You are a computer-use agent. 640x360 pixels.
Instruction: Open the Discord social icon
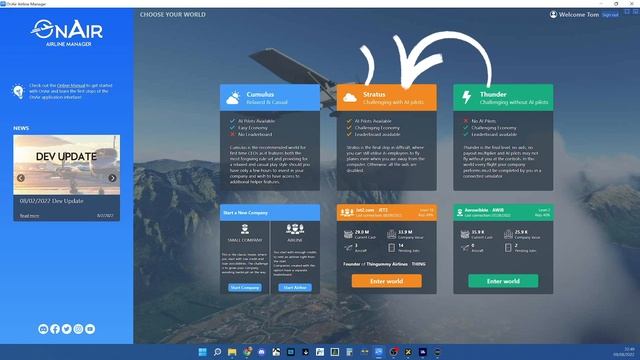pyautogui.click(x=43, y=329)
